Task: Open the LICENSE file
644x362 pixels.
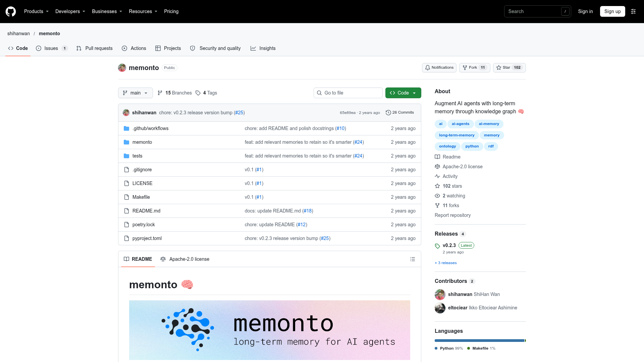Action: pyautogui.click(x=142, y=183)
